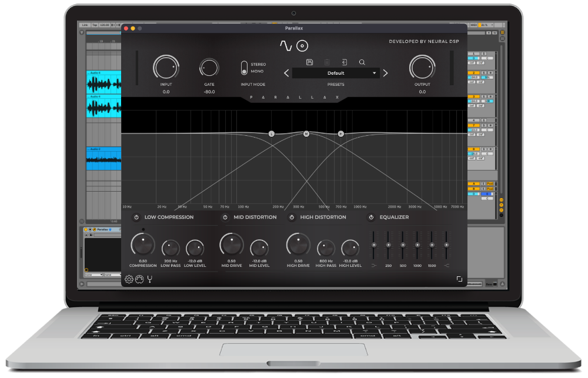Click the Ableton MIDI button
The width and height of the screenshot is (588, 378).
tap(473, 25)
